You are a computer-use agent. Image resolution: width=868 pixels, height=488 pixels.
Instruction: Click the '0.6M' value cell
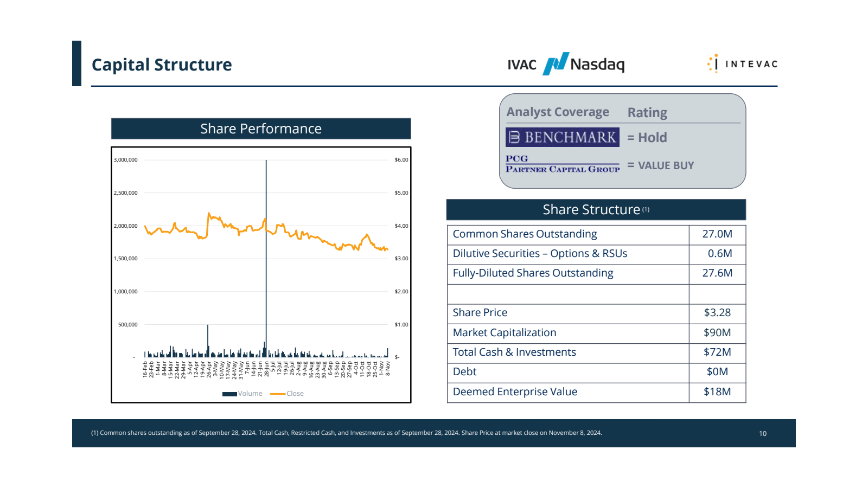(717, 254)
